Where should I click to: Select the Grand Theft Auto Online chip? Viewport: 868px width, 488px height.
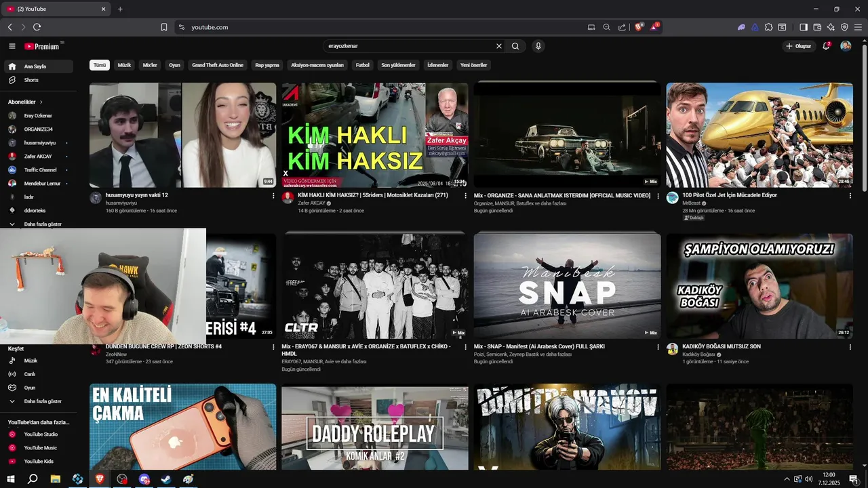tap(218, 65)
